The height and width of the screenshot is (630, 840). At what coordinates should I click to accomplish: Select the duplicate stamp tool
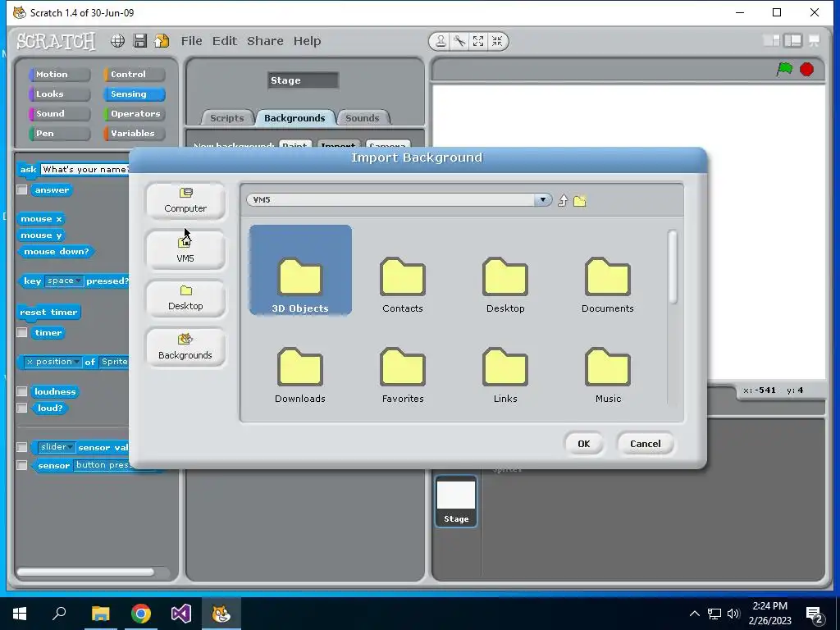tap(441, 41)
